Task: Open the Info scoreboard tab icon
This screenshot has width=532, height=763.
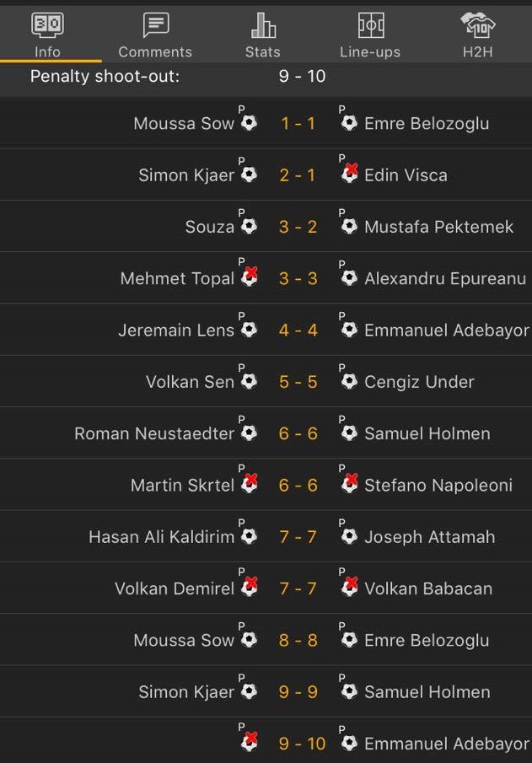Action: pos(47,24)
